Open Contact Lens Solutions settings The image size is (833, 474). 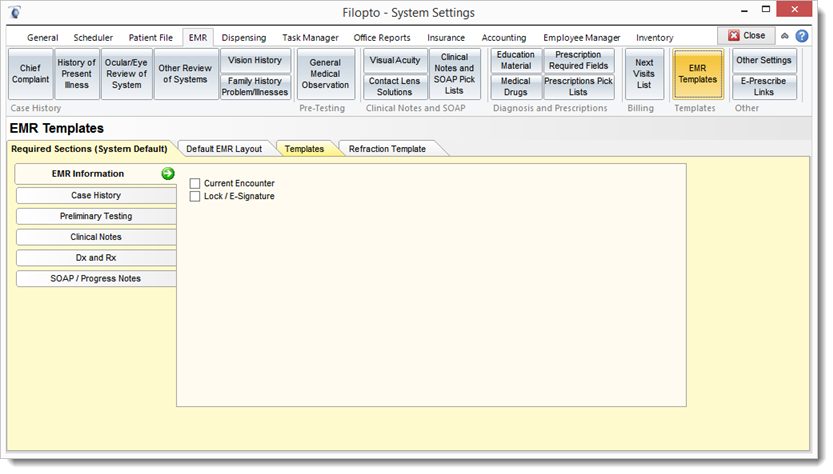point(395,87)
